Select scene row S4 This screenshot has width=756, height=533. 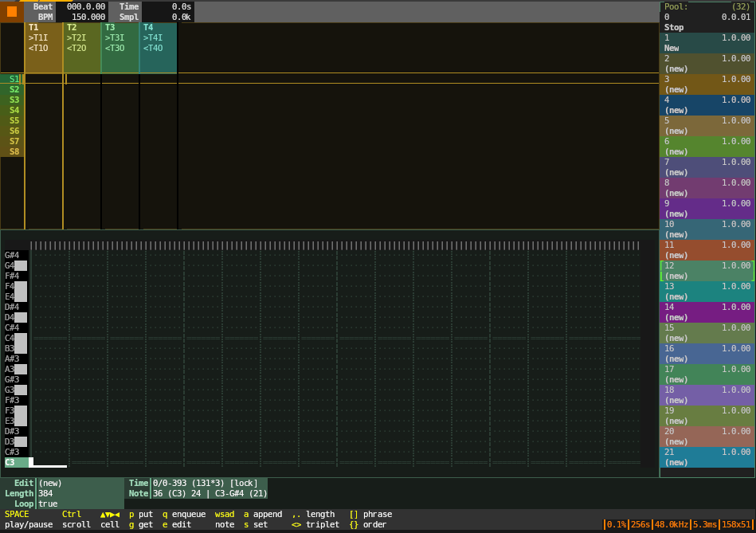[12, 110]
